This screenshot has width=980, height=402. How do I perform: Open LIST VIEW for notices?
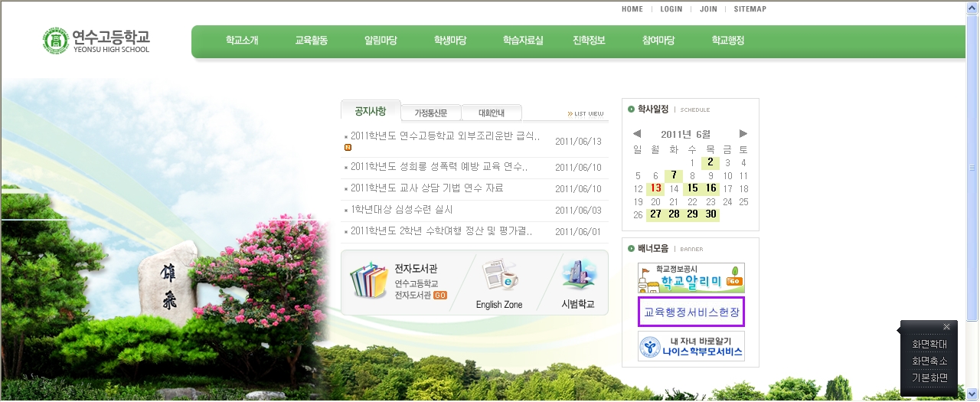[x=586, y=114]
